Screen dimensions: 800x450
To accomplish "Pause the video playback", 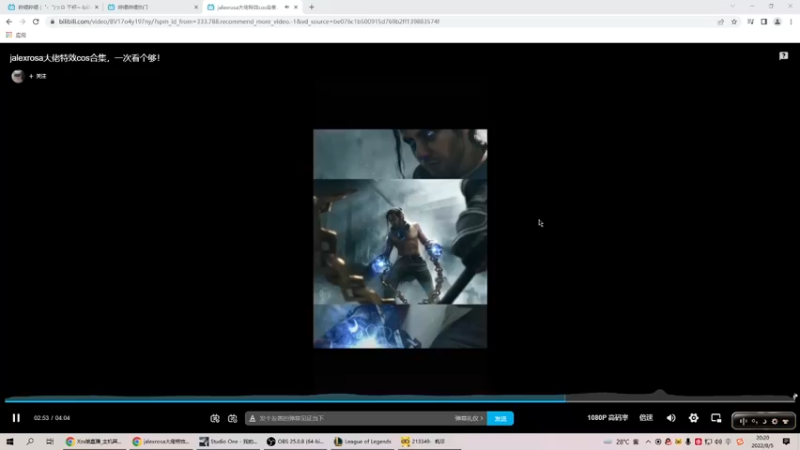I will 16,418.
